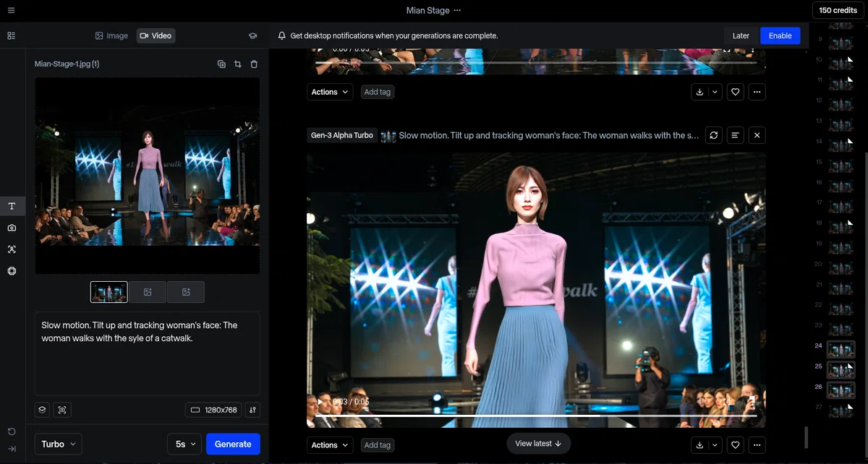Click the blue Generate button
This screenshot has height=464, width=868.
tap(233, 444)
